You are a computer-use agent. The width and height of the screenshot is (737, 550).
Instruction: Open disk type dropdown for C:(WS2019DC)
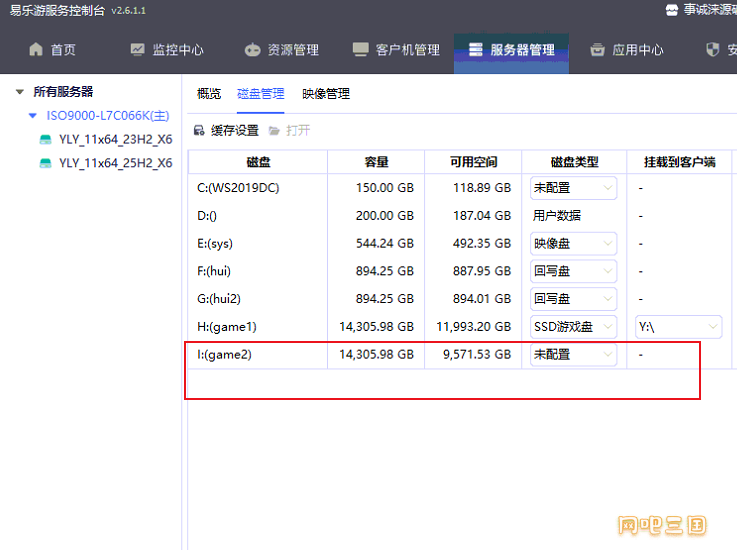573,188
